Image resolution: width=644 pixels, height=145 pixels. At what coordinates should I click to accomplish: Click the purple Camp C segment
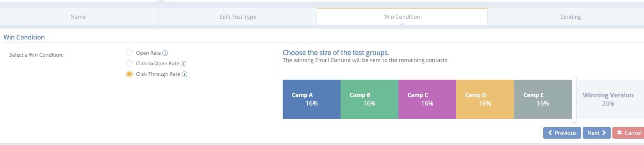[x=427, y=99]
